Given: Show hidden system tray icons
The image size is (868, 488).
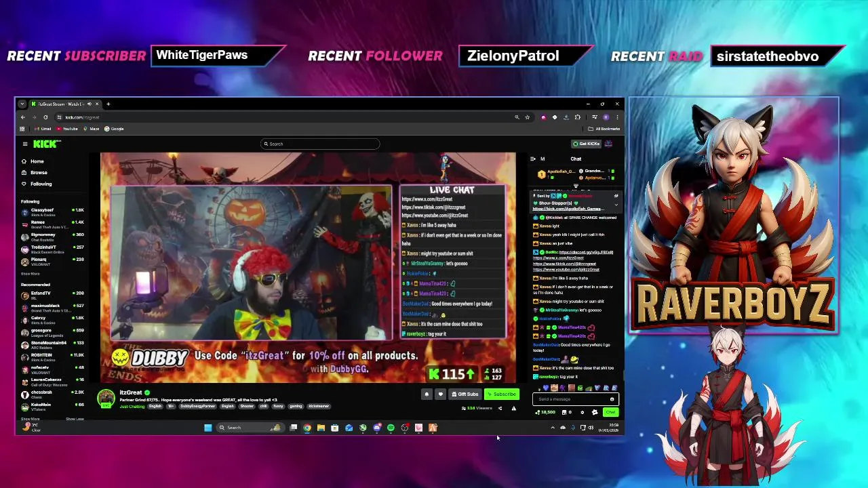Looking at the screenshot, I should (553, 428).
